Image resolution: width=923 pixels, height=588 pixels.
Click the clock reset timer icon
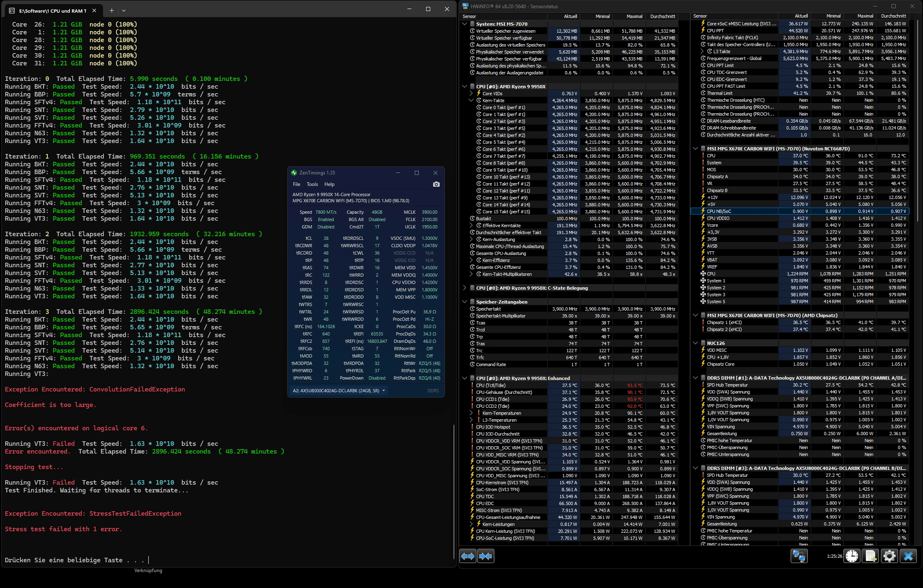[852, 556]
